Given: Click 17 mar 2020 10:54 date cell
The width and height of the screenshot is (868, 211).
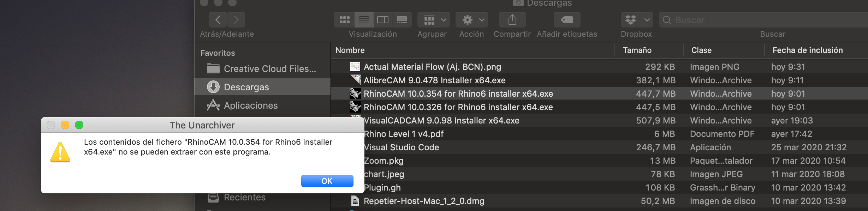Looking at the screenshot, I should point(808,161).
